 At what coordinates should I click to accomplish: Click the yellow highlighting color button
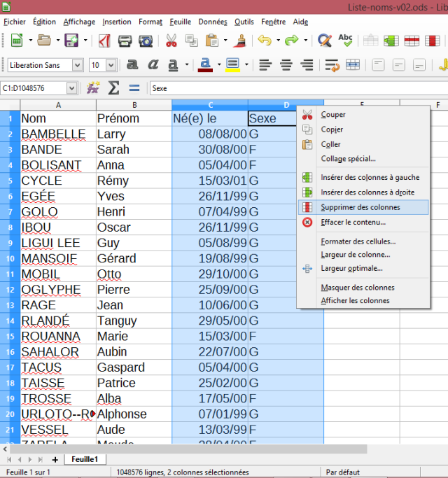click(x=232, y=65)
